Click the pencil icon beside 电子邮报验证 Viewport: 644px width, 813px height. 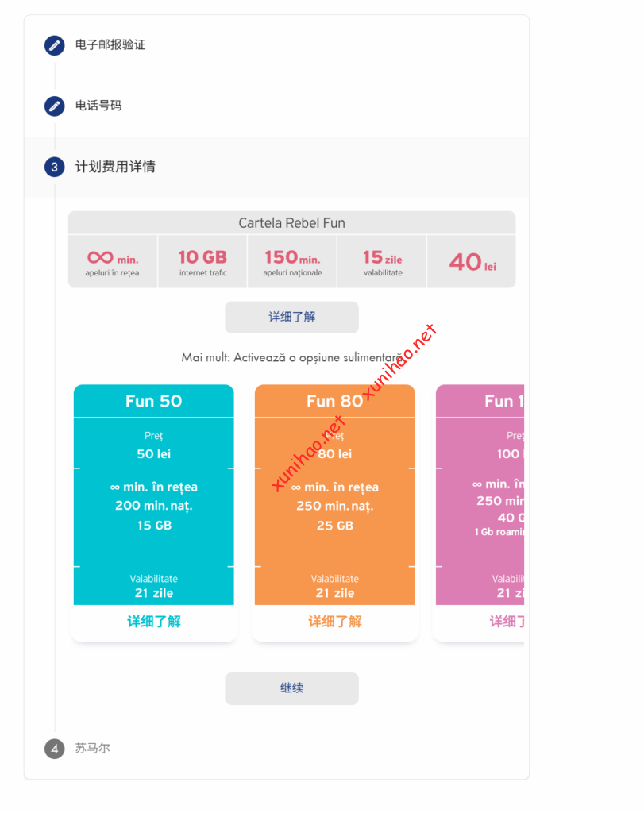click(54, 45)
